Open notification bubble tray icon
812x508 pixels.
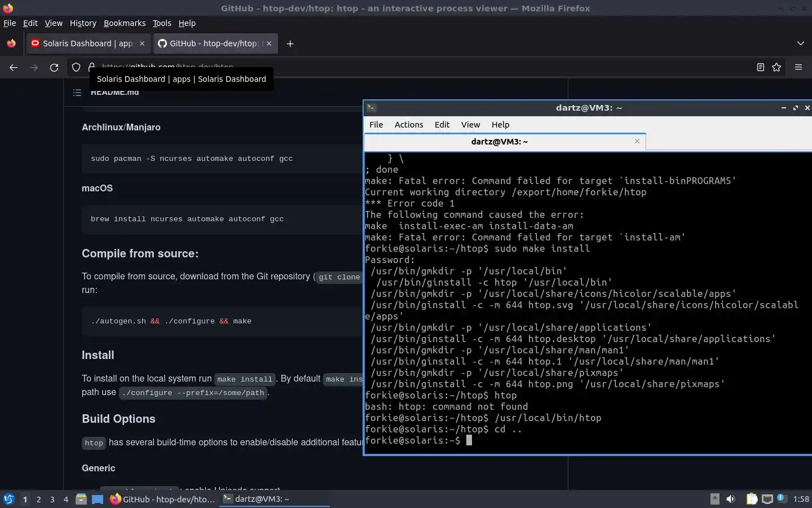(x=781, y=498)
